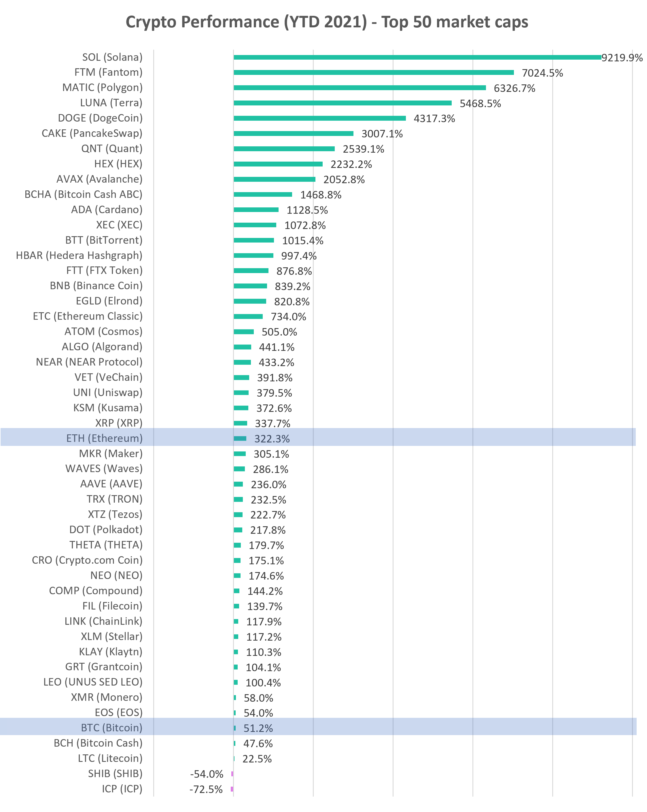
Task: Click the 4317.3% data label
Action: (434, 119)
